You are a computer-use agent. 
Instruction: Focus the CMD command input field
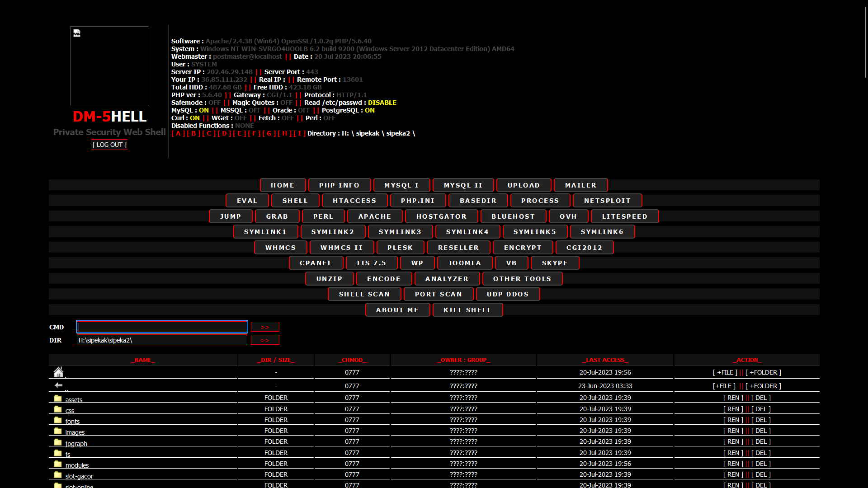point(162,327)
